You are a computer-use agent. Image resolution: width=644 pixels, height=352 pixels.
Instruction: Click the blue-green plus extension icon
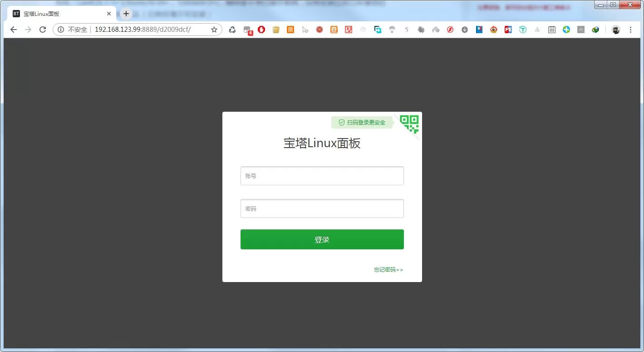click(x=566, y=30)
